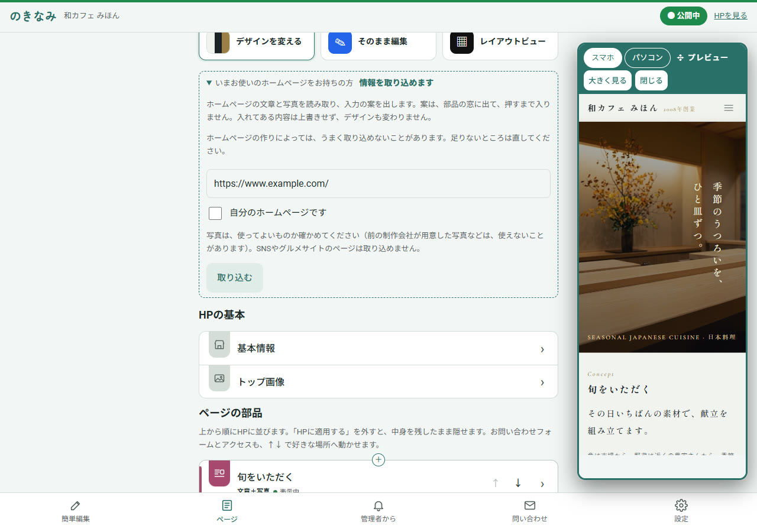Follow the HPを見る link

pos(730,16)
